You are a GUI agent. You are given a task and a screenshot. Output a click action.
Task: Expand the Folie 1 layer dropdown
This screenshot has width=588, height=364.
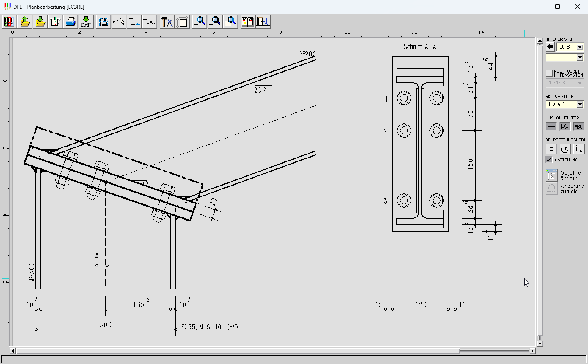[x=580, y=104]
